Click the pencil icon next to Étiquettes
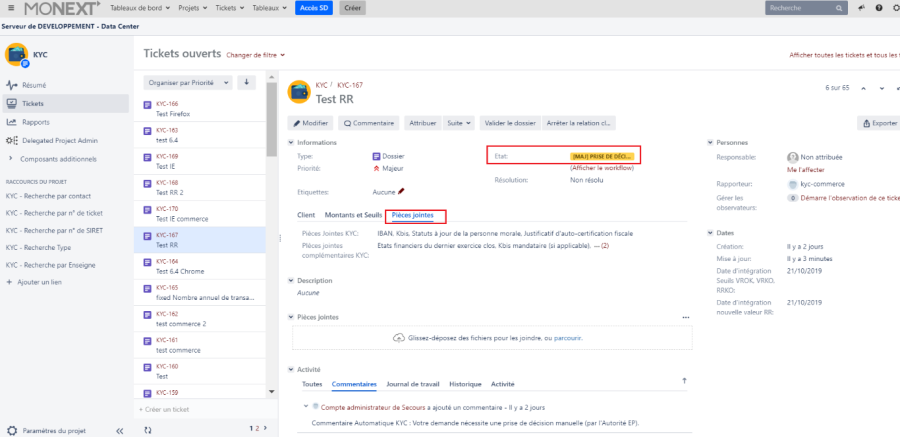900x437 pixels. 401,190
